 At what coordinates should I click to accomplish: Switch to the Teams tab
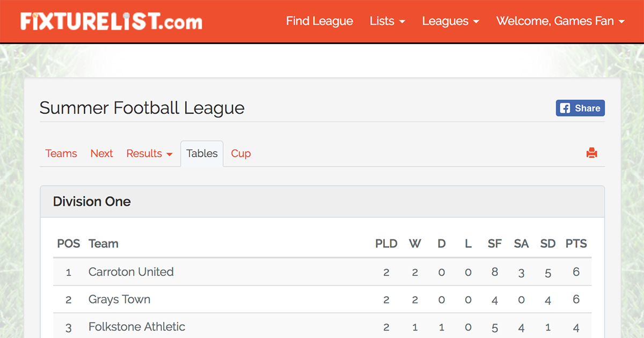point(61,153)
